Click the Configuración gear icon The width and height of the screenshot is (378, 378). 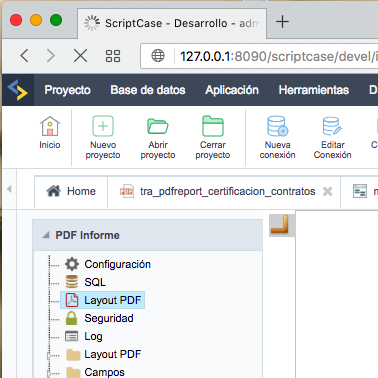[x=72, y=264]
